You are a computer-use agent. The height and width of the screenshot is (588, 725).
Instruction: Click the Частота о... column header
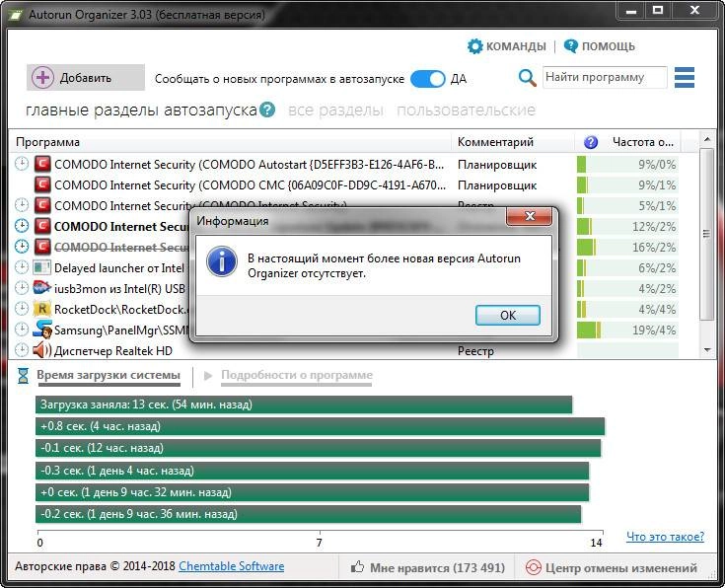(x=643, y=142)
